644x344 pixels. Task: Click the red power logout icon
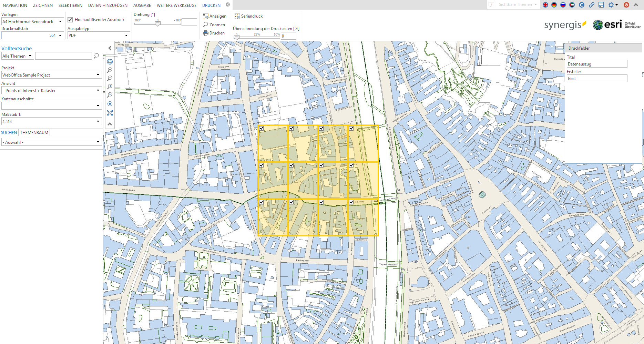pos(626,5)
